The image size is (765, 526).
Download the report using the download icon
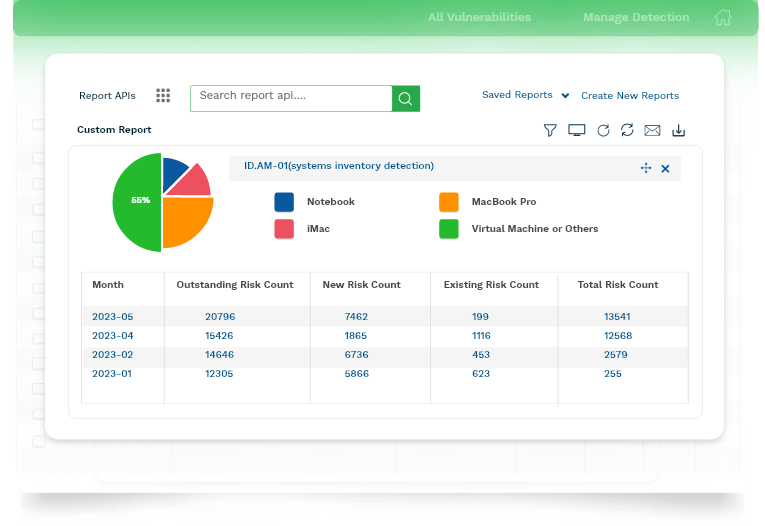(679, 130)
